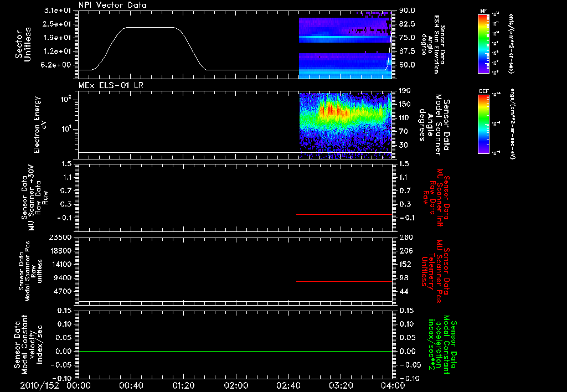Click the "70" scanner angle tick

pos(403,132)
